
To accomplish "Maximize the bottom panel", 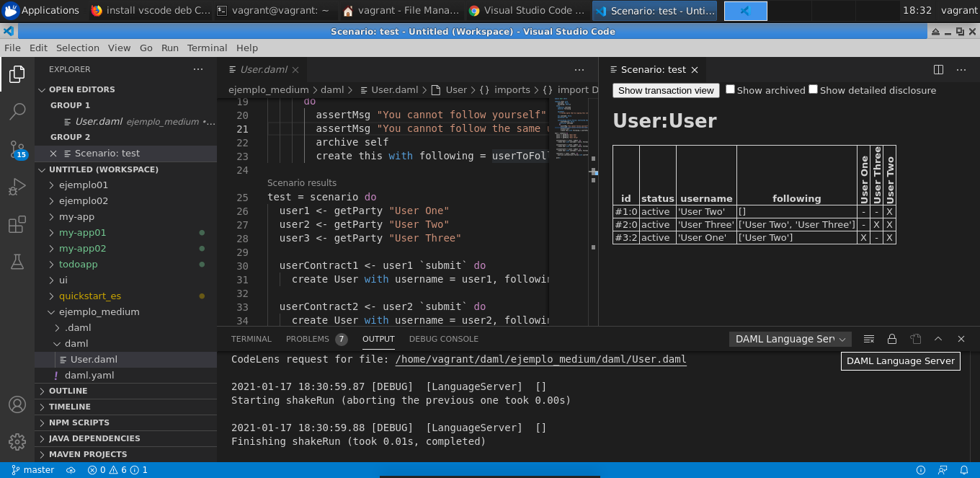I will (x=938, y=339).
